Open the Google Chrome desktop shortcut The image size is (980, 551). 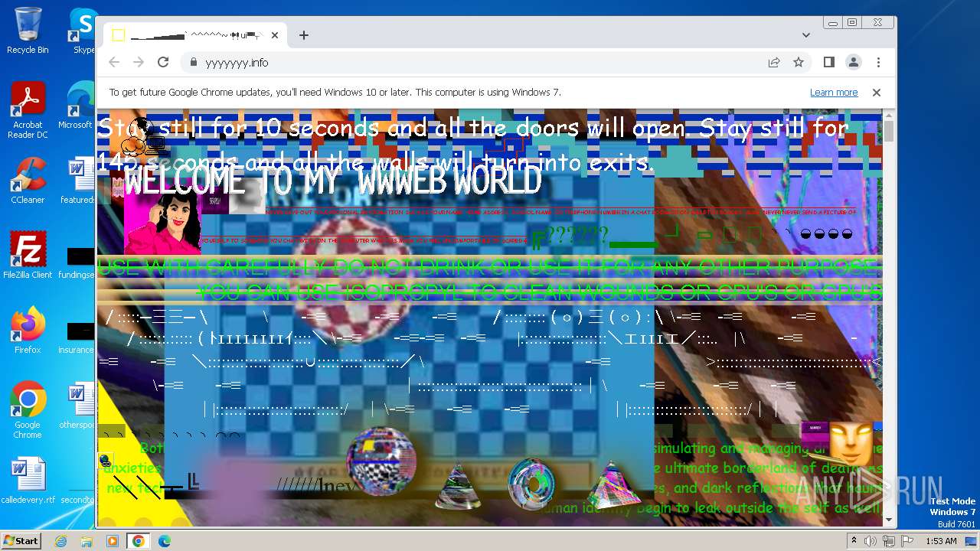point(28,410)
